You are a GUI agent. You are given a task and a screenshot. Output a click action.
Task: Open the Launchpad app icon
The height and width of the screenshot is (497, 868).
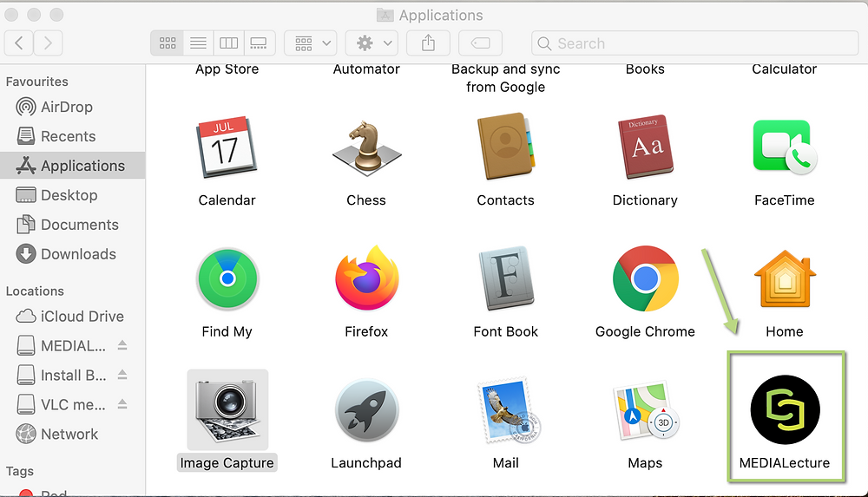pyautogui.click(x=366, y=410)
